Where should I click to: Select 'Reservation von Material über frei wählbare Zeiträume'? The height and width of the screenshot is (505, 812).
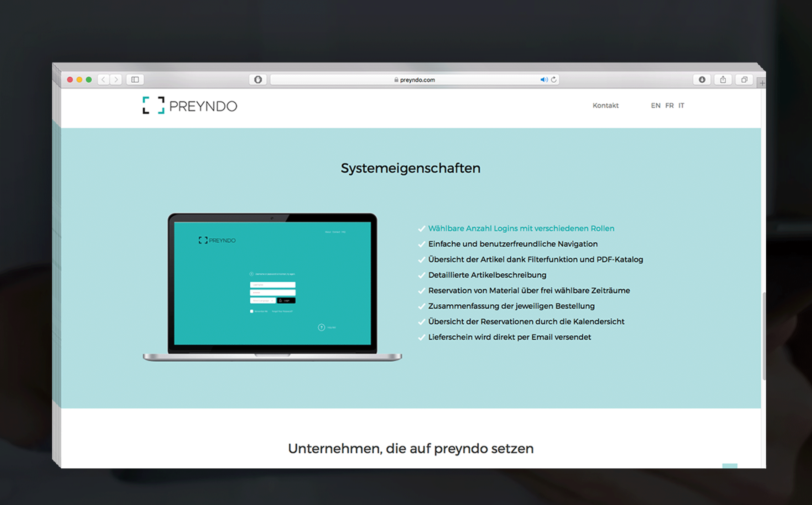pos(529,290)
